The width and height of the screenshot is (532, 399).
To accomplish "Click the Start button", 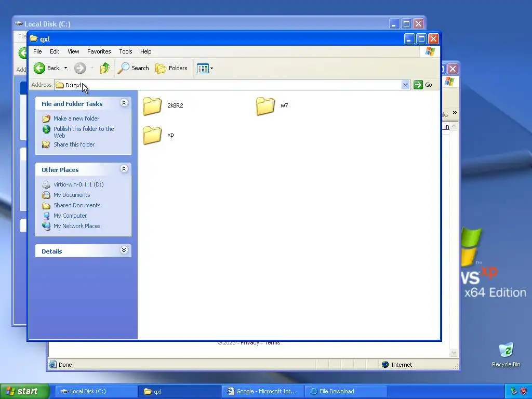I will click(x=24, y=392).
